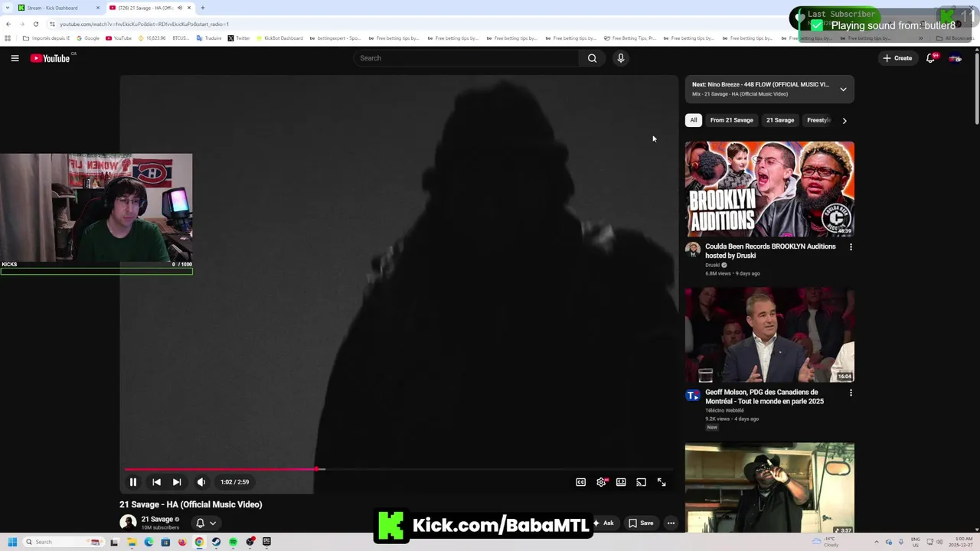Click the search magnifier button
The width and height of the screenshot is (980, 551).
[592, 58]
